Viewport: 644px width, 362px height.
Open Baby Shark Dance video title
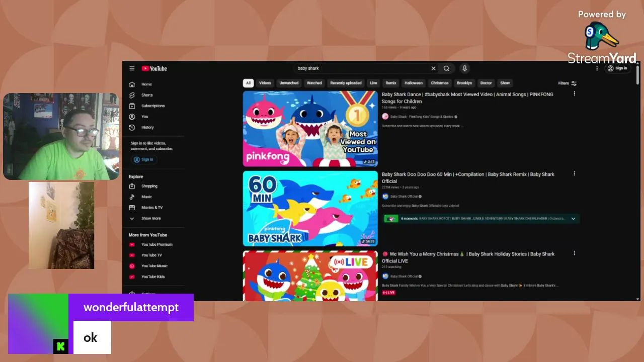(x=467, y=98)
